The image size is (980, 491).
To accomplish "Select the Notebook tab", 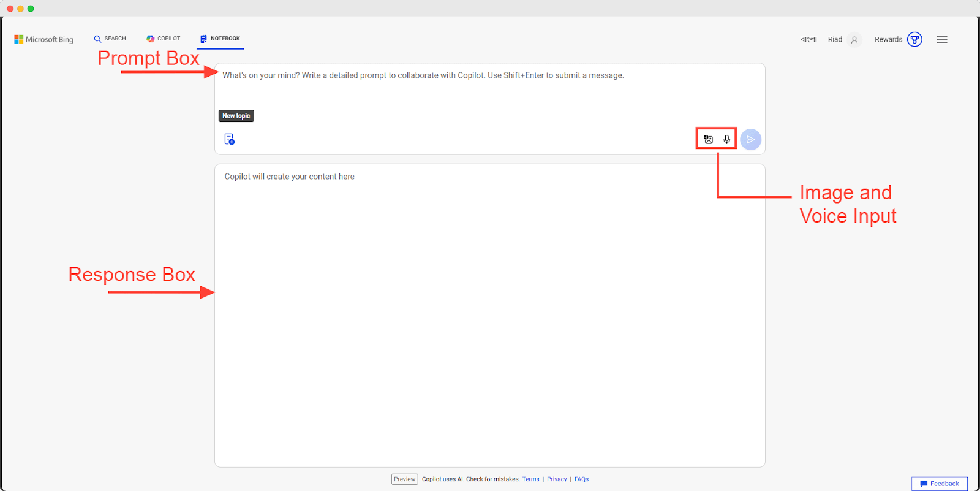I will 221,39.
